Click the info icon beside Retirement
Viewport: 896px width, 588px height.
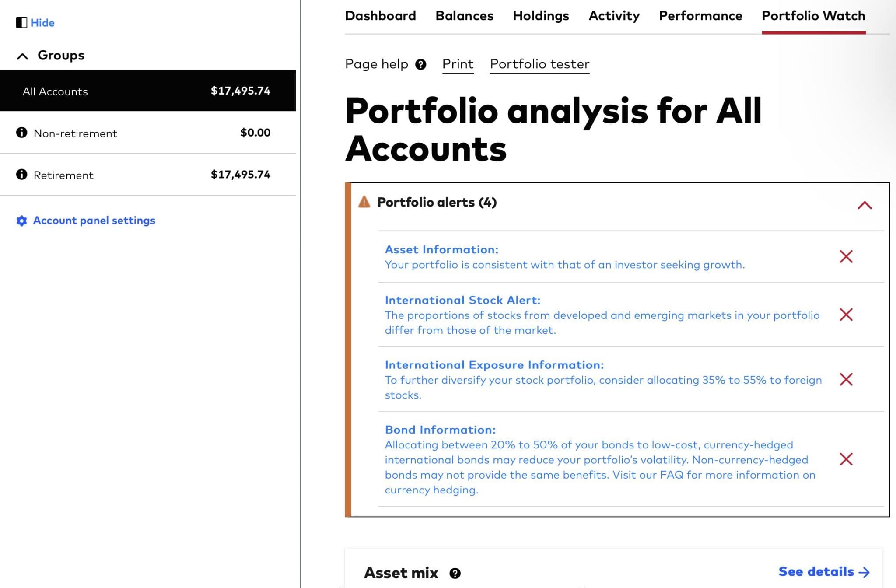point(21,175)
